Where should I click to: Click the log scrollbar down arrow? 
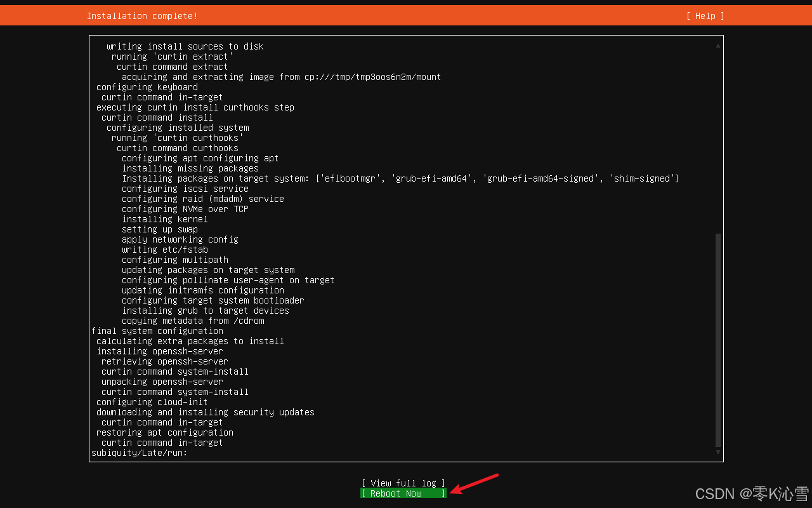718,452
